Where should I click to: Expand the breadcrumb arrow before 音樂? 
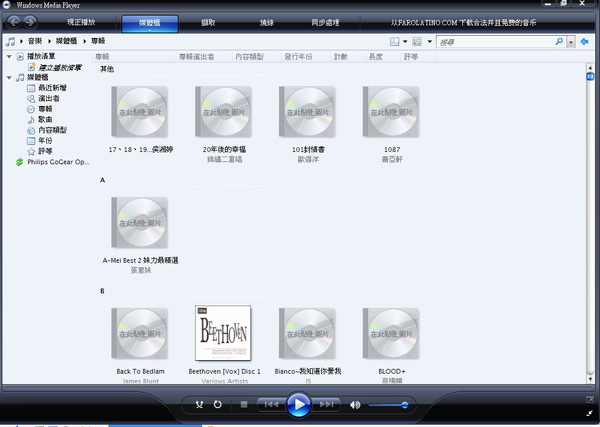click(21, 41)
